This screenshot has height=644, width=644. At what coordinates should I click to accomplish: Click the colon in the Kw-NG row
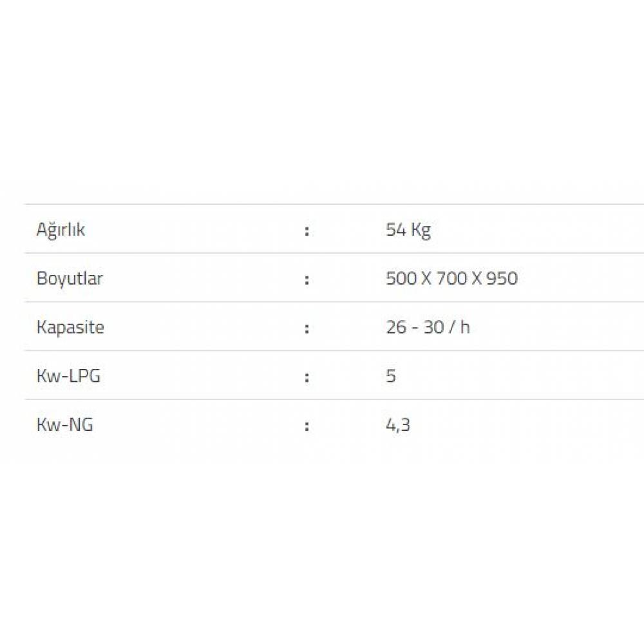click(307, 426)
